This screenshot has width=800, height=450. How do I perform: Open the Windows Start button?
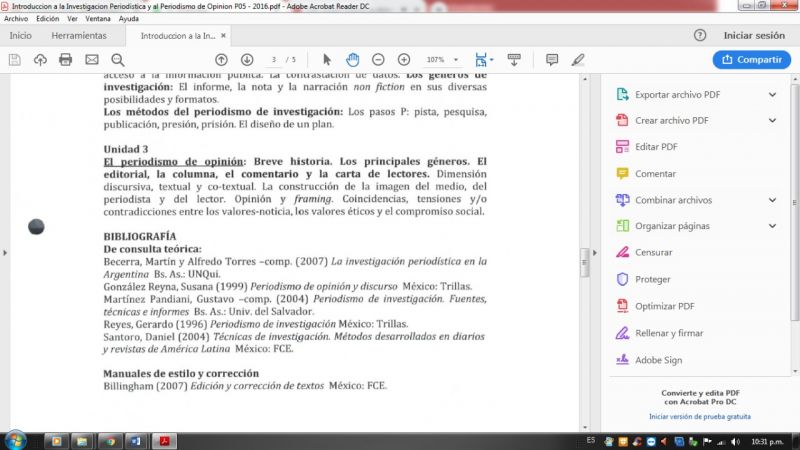[x=15, y=440]
